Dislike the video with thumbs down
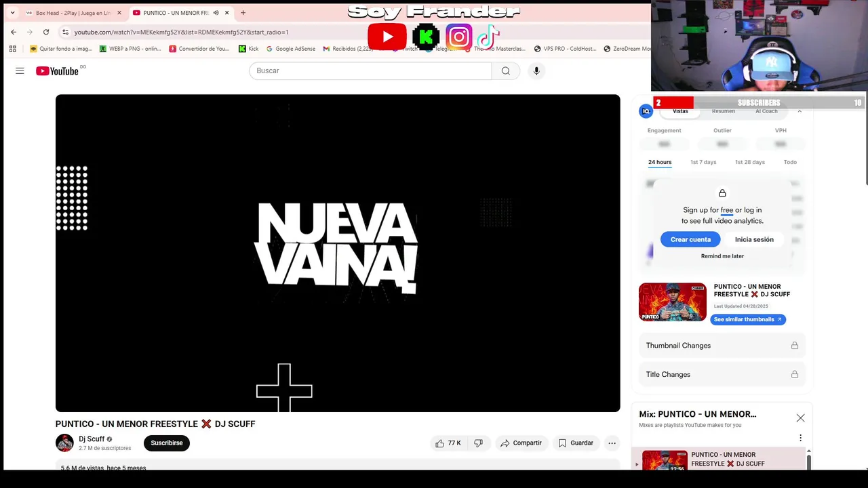 click(478, 443)
